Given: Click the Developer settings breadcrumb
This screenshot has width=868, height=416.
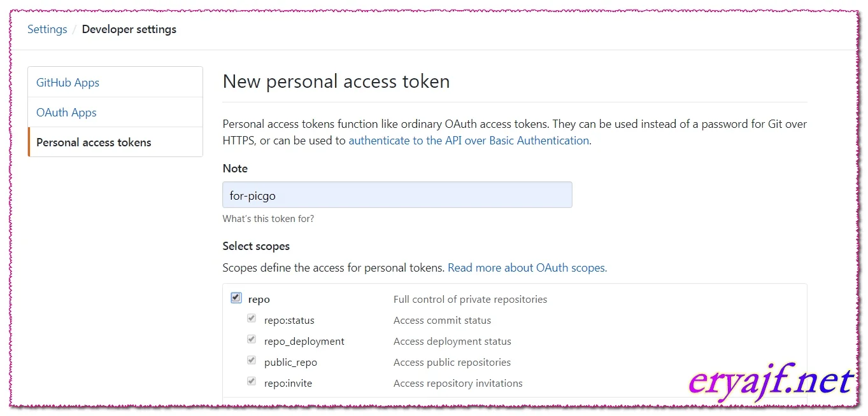Looking at the screenshot, I should pos(129,29).
